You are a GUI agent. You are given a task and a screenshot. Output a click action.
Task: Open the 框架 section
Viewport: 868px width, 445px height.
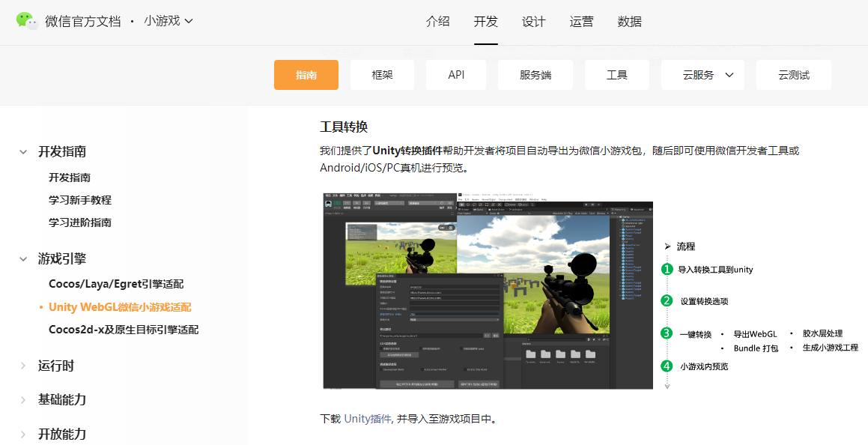(382, 75)
